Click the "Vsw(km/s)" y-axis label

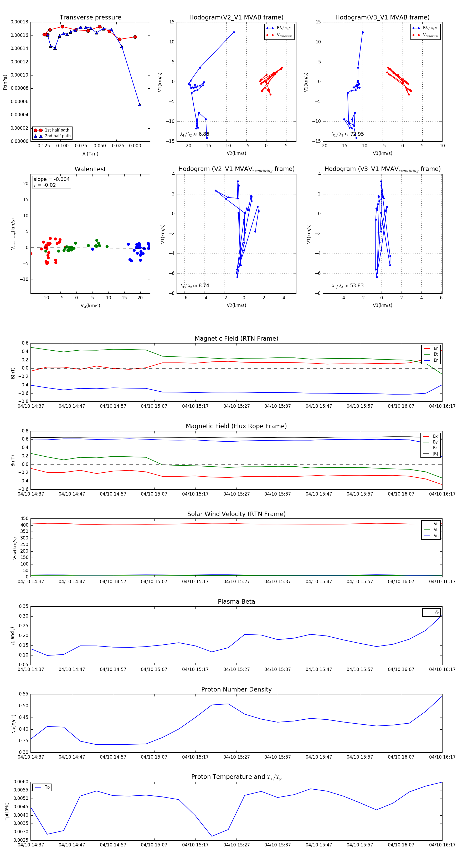tap(14, 548)
